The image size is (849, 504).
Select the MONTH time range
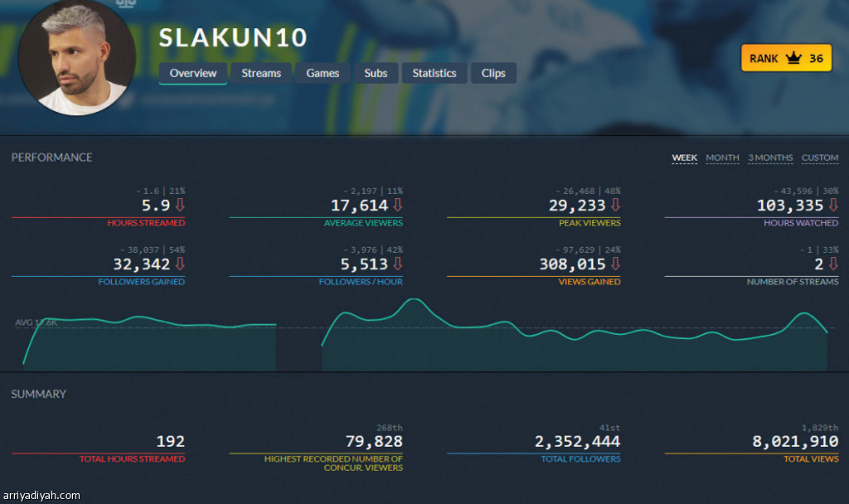coord(722,157)
